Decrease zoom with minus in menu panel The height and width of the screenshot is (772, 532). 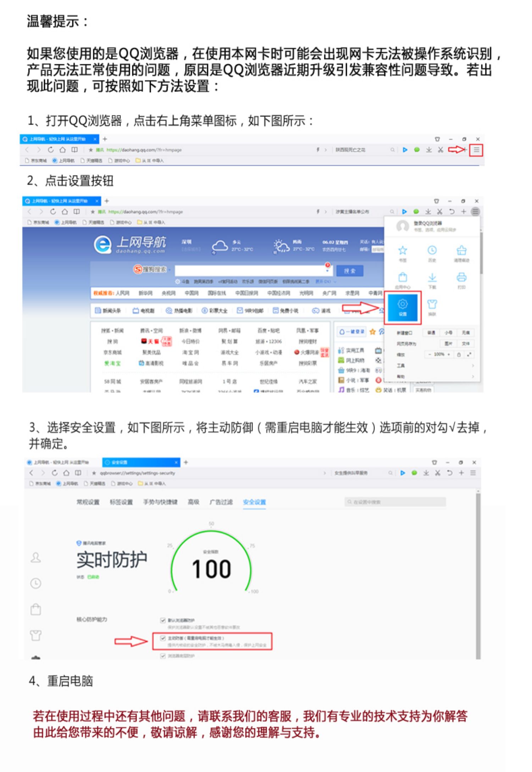(x=430, y=354)
